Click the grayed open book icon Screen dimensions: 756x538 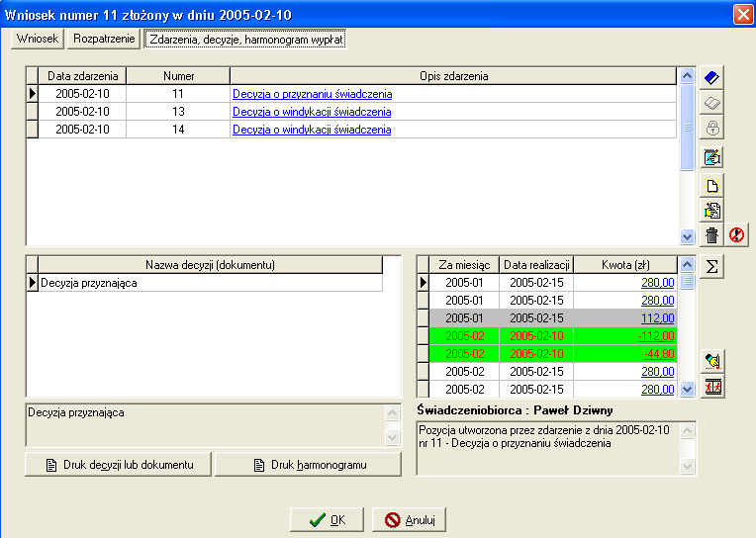[711, 103]
